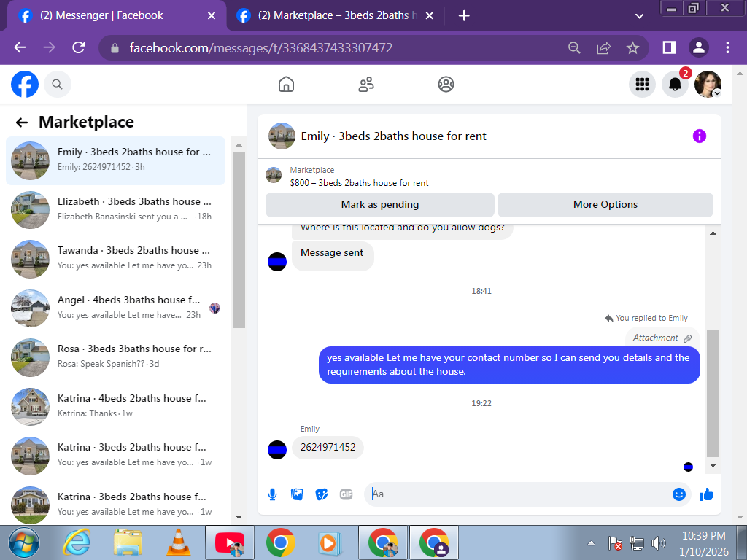Close the Marketplace tab

(x=429, y=16)
